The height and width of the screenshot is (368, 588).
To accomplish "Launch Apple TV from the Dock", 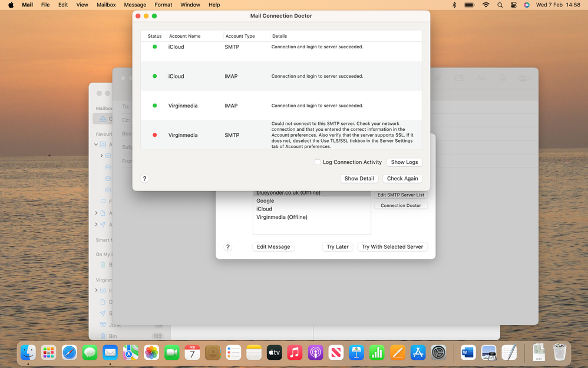I will pyautogui.click(x=274, y=353).
